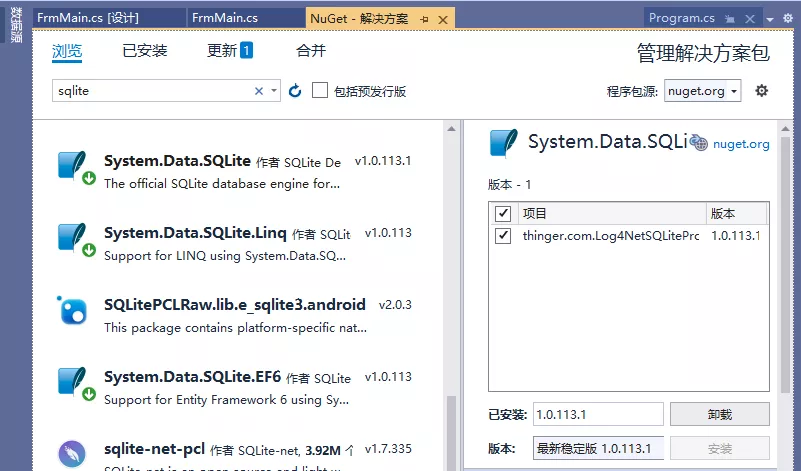Enable the include prerelease checkbox
Image resolution: width=801 pixels, height=471 pixels.
(320, 91)
